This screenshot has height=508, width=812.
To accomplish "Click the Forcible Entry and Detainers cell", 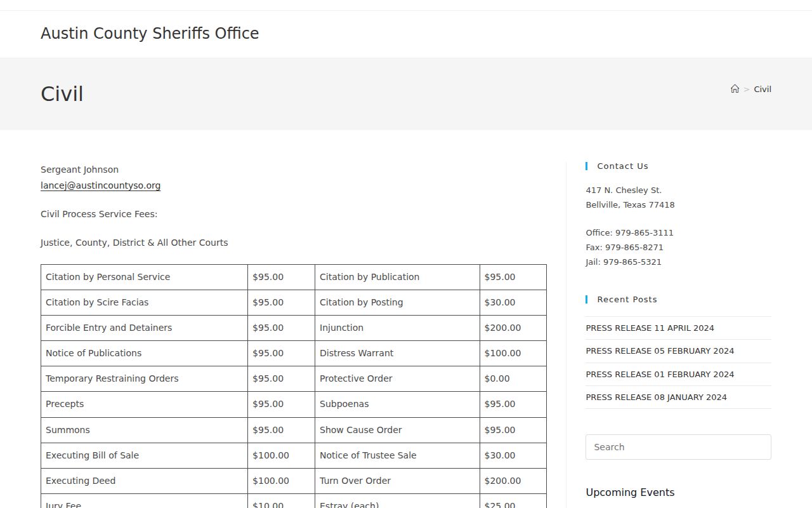I will (x=144, y=328).
